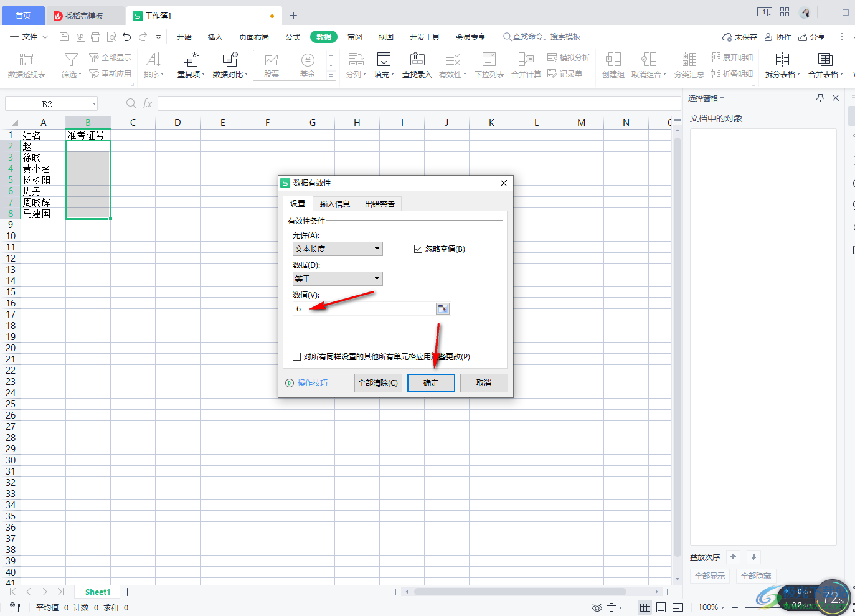
Task: Switch to the 开始 ribbon tab
Action: pos(184,37)
